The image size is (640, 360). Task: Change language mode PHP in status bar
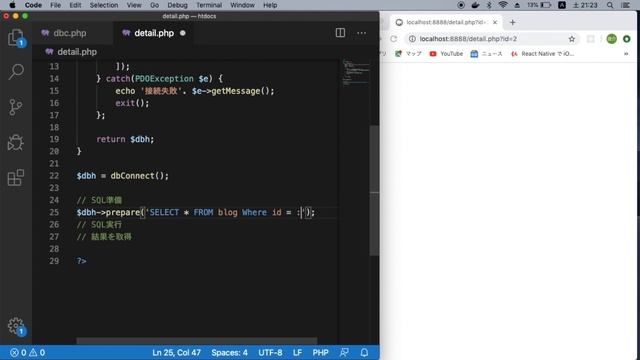click(x=320, y=353)
